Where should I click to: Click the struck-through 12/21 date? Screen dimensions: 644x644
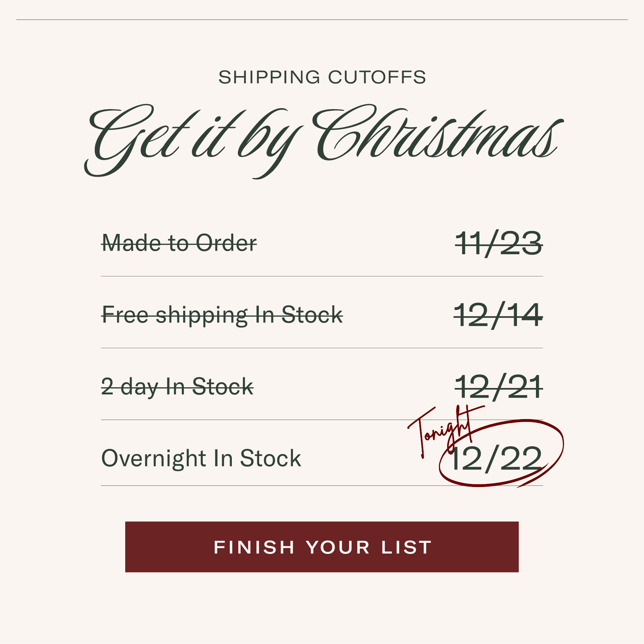(x=499, y=387)
